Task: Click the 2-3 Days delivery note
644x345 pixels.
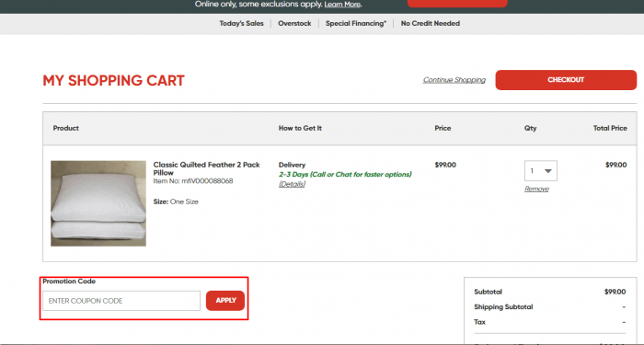Action: point(345,175)
